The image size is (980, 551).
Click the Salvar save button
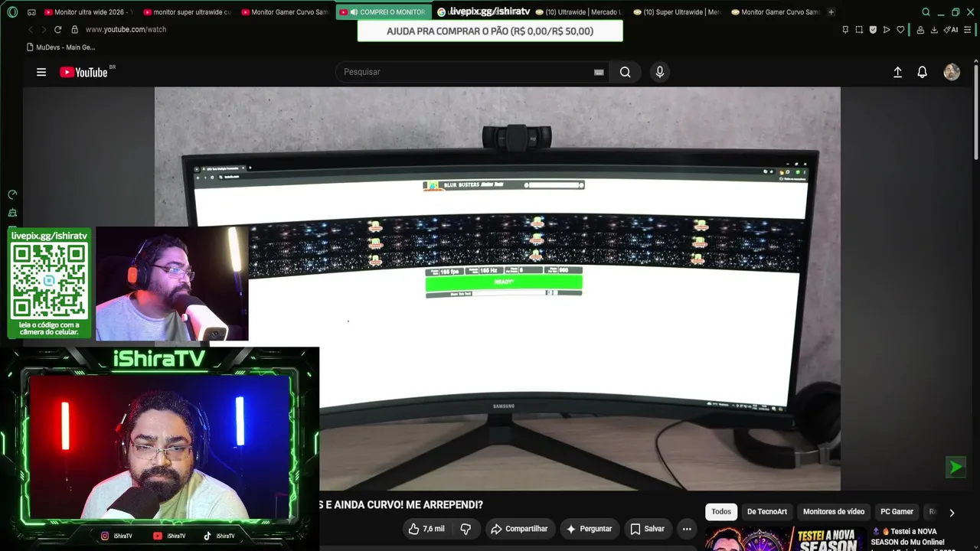[x=648, y=529]
